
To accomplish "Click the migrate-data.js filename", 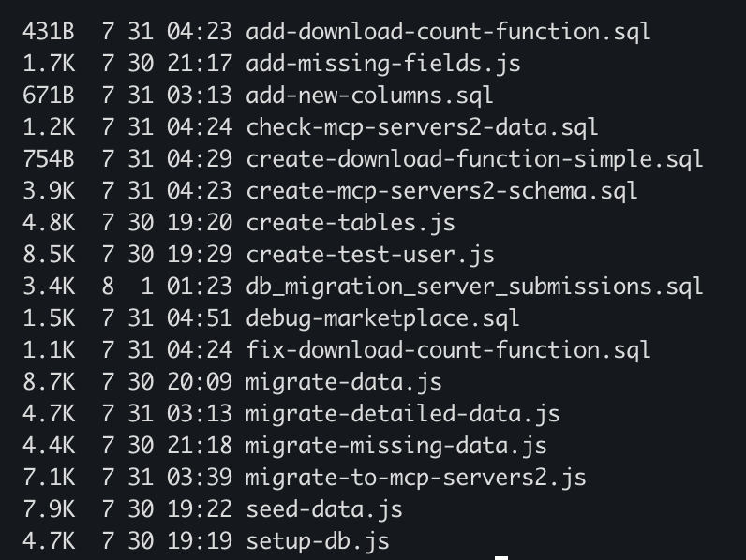I will pyautogui.click(x=344, y=381).
